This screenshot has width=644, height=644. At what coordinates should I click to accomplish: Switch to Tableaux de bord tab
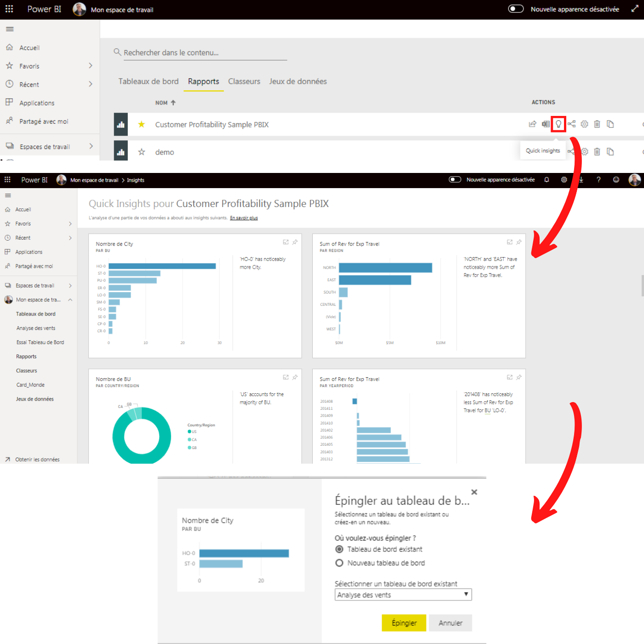click(x=149, y=81)
